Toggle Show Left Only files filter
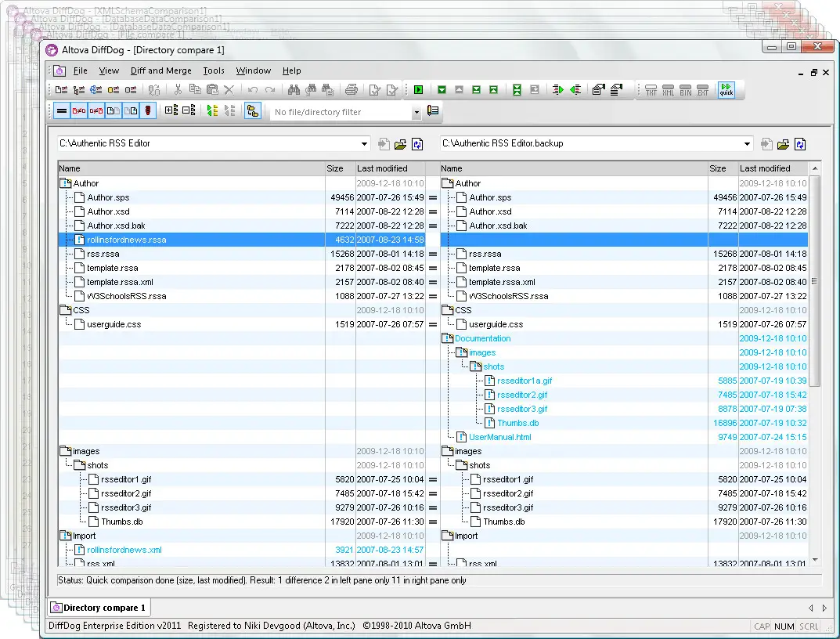Image resolution: width=840 pixels, height=639 pixels. (113, 111)
